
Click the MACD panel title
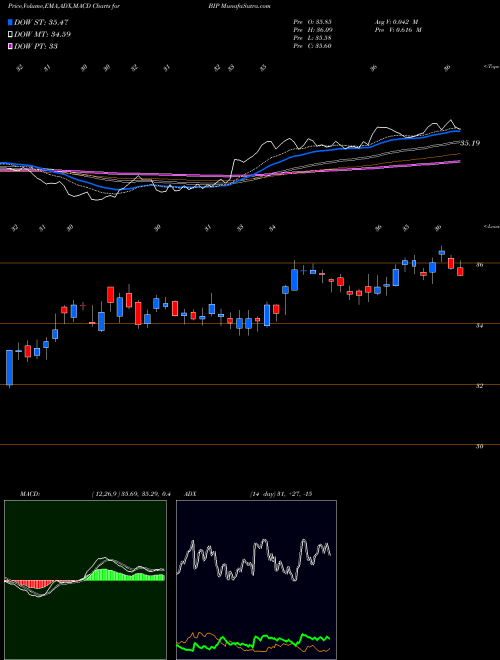tap(29, 494)
